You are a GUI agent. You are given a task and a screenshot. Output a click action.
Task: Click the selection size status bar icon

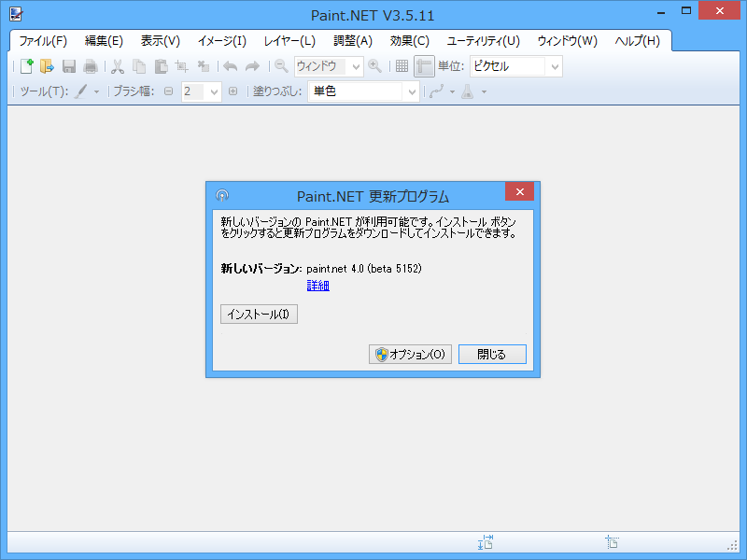tap(486, 542)
